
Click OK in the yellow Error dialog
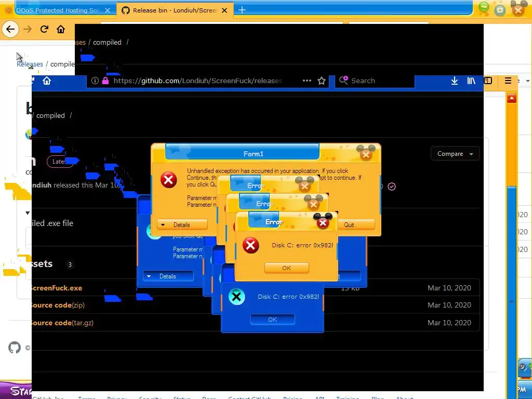(287, 268)
